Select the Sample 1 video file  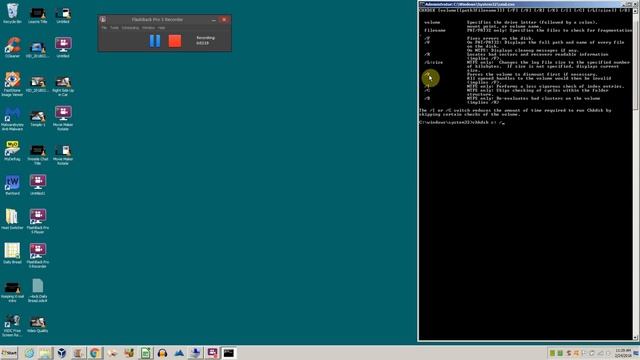click(x=38, y=118)
